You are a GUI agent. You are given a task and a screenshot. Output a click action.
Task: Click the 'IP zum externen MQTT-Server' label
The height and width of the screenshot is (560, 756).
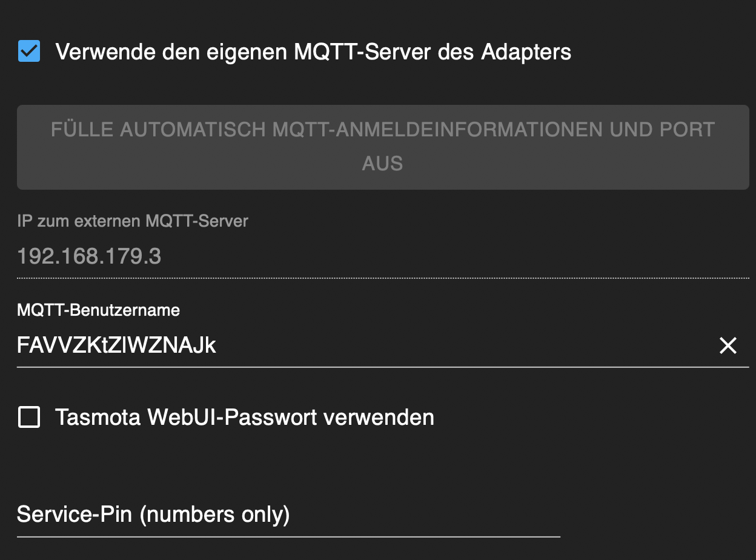132,221
